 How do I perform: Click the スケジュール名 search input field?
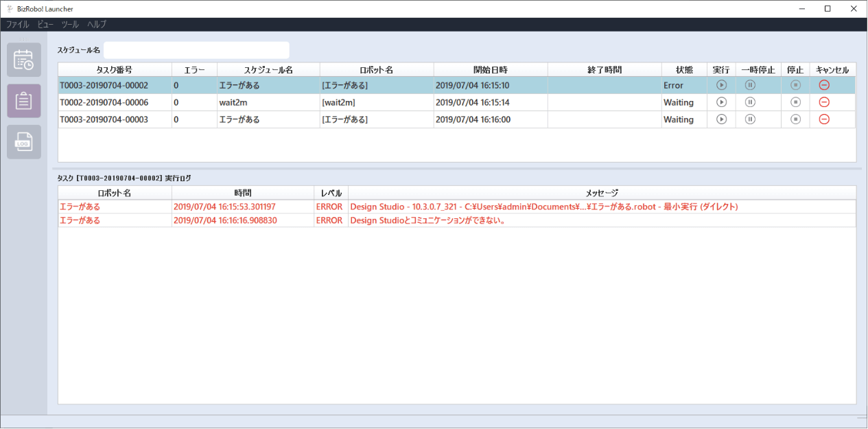point(196,50)
